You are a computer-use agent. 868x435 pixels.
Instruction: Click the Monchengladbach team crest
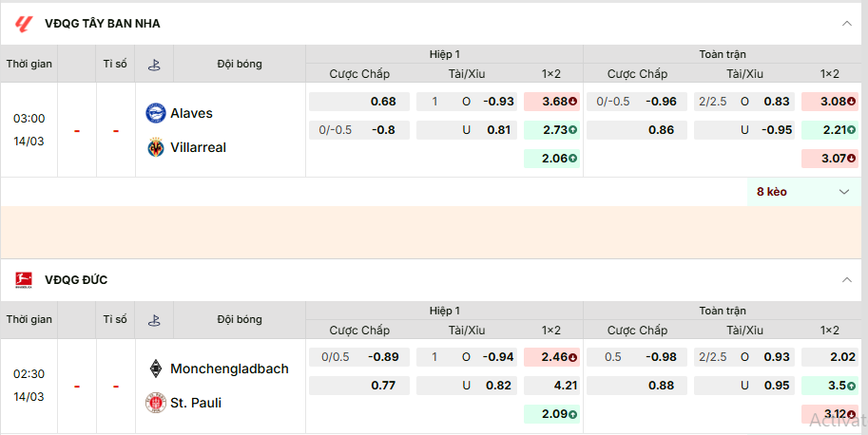coord(155,369)
